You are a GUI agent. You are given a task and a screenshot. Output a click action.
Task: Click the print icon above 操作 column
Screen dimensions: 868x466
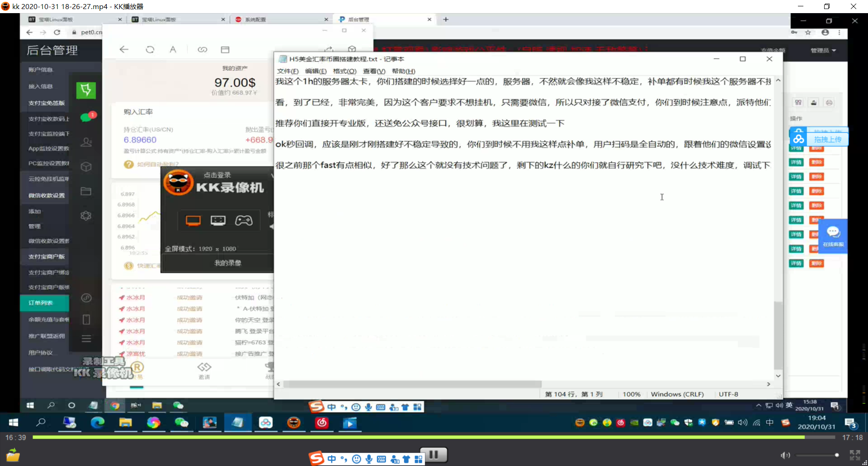pos(829,103)
